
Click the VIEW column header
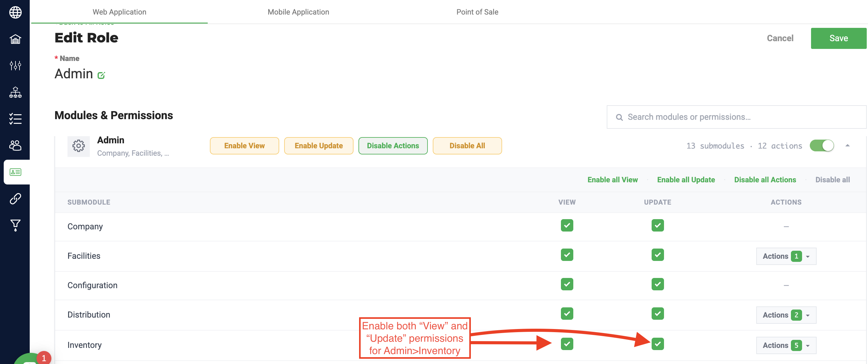click(x=567, y=202)
